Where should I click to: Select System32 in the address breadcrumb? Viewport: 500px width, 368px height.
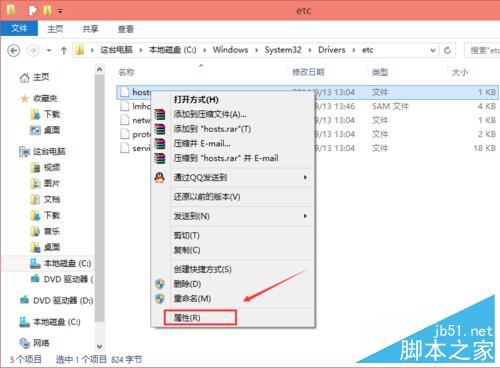(x=283, y=50)
